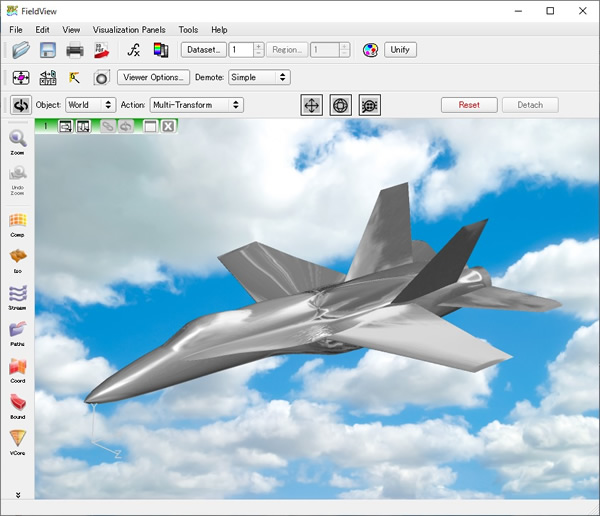Click the printer icon
Screen dimensions: 600x516
pyautogui.click(x=75, y=50)
